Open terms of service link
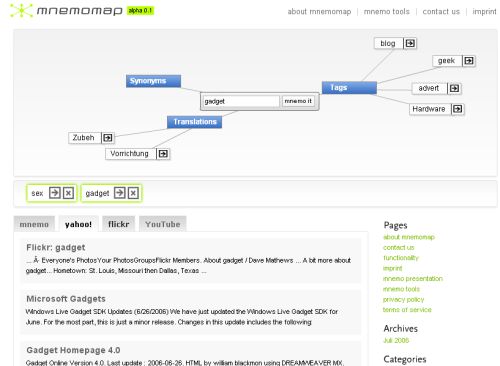This screenshot has width=500, height=366. pyautogui.click(x=407, y=310)
